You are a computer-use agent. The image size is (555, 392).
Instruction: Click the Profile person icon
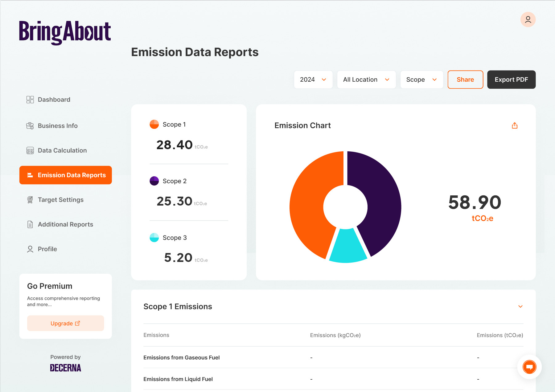30,249
